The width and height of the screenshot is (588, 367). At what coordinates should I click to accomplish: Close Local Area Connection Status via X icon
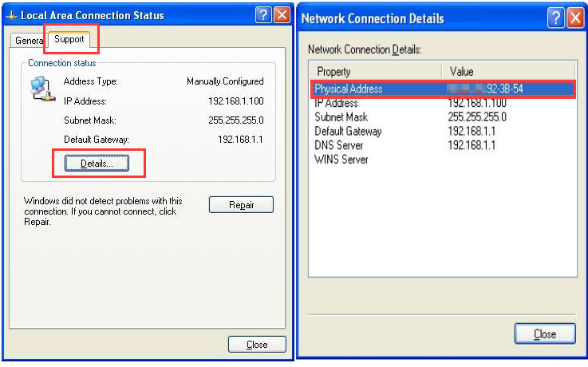coord(282,15)
